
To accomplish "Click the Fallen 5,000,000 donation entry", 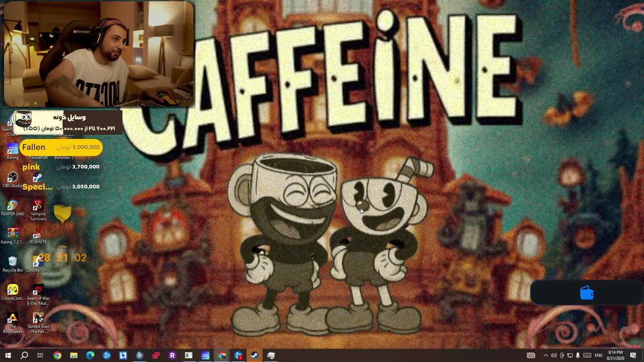I will tap(61, 147).
